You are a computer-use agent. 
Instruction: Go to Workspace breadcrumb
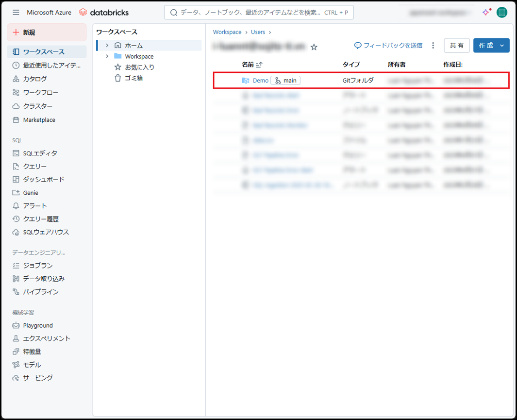tap(227, 32)
